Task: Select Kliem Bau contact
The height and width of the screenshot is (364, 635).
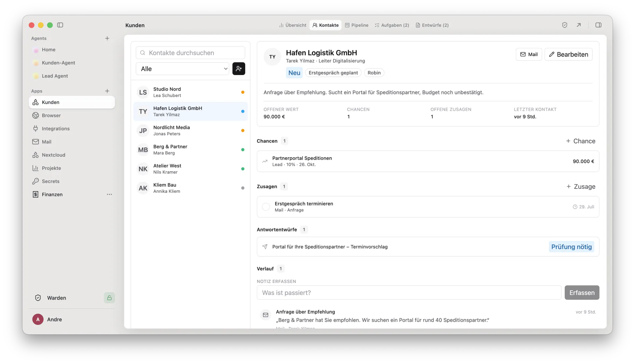Action: (190, 188)
